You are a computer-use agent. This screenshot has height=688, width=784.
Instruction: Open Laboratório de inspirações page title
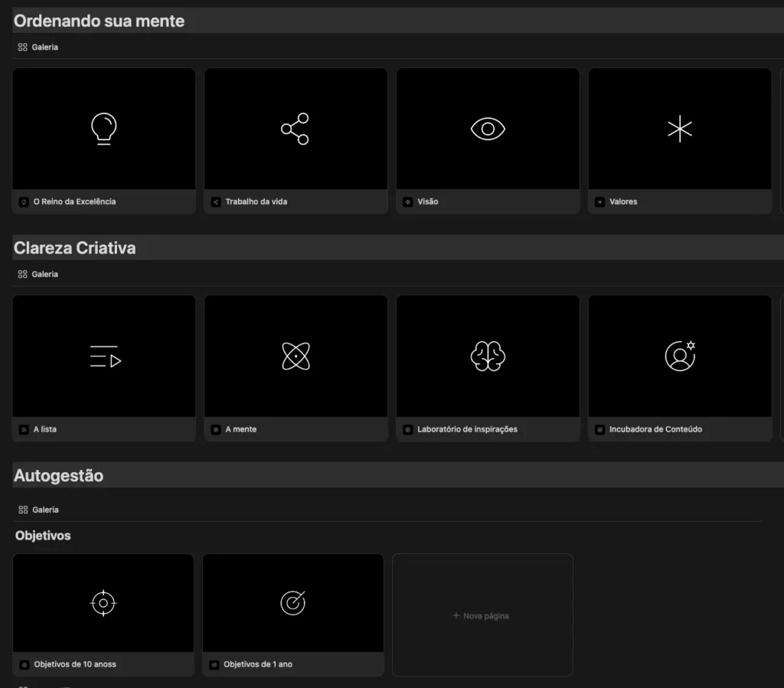(467, 429)
